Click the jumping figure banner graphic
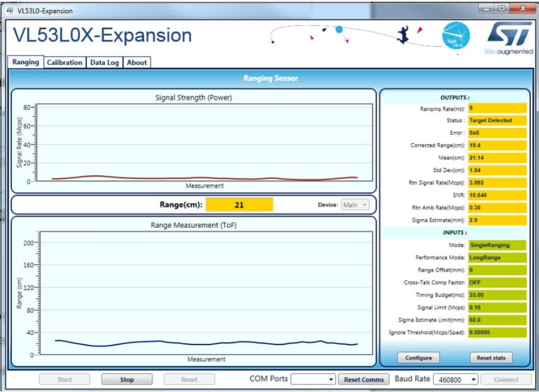Image resolution: width=539 pixels, height=392 pixels. click(402, 34)
